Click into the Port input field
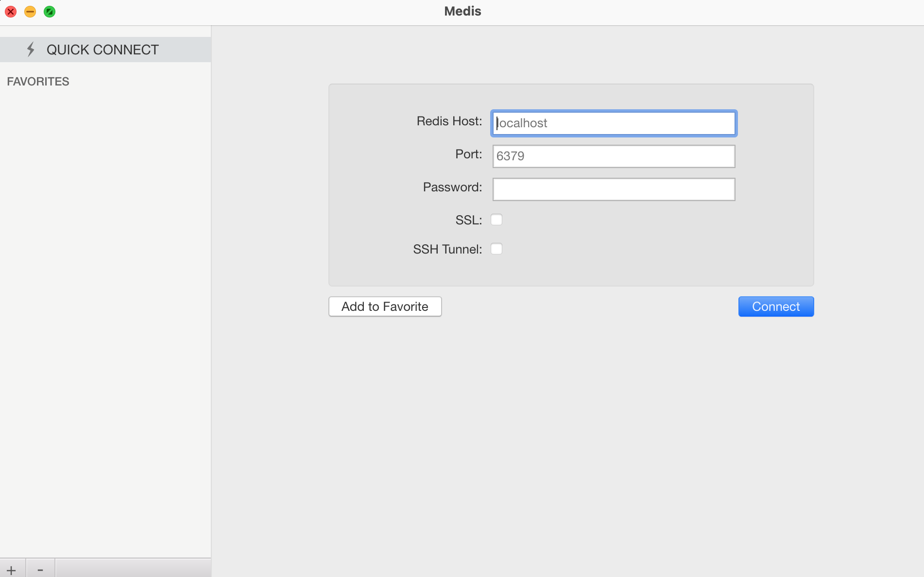 click(614, 156)
